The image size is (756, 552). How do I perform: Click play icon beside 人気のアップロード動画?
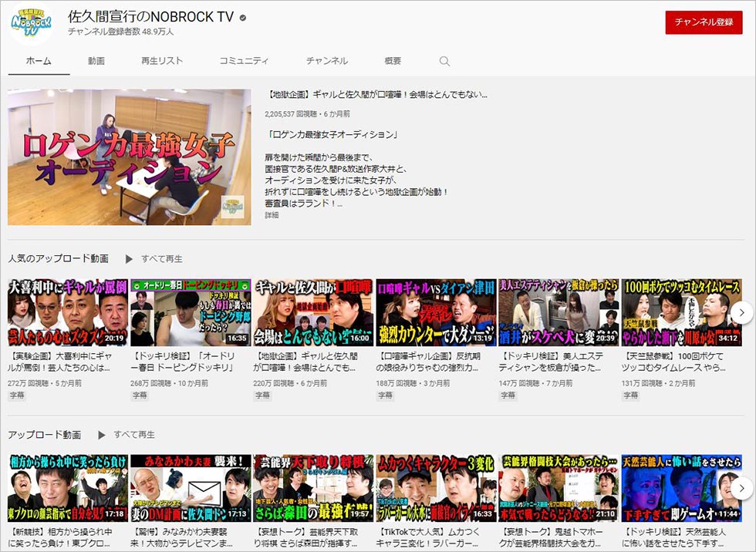coord(129,259)
